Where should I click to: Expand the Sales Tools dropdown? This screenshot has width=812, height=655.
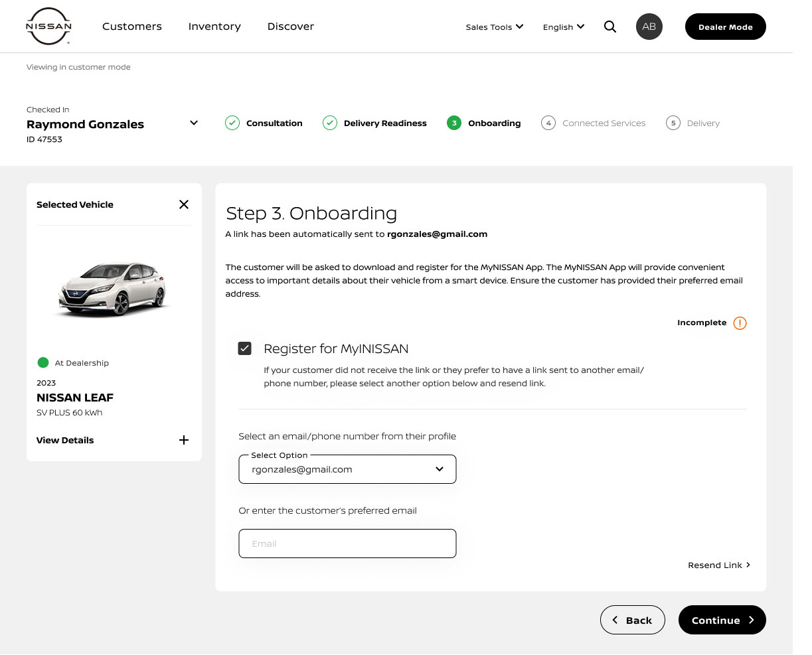click(x=495, y=27)
